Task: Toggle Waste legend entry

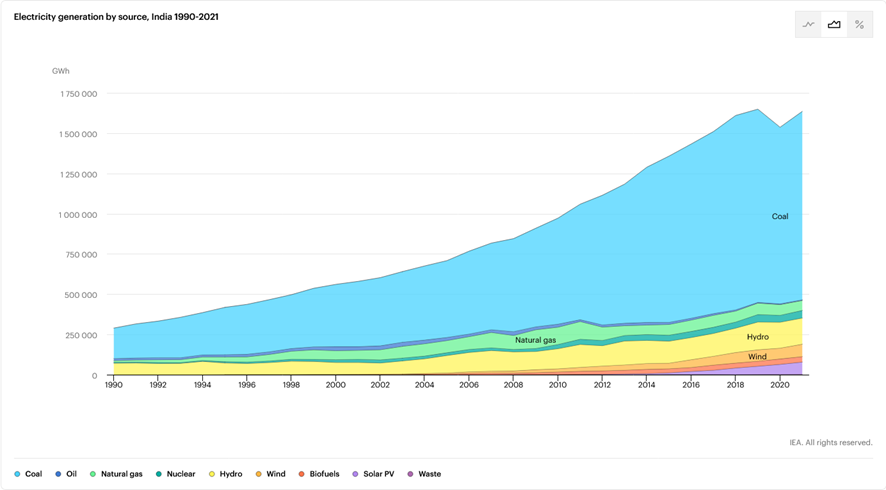Action: (424, 474)
